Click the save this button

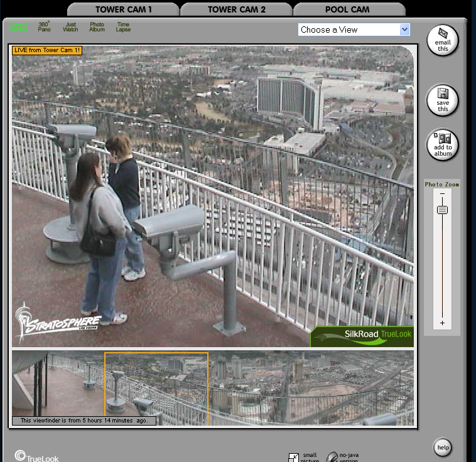pyautogui.click(x=443, y=100)
